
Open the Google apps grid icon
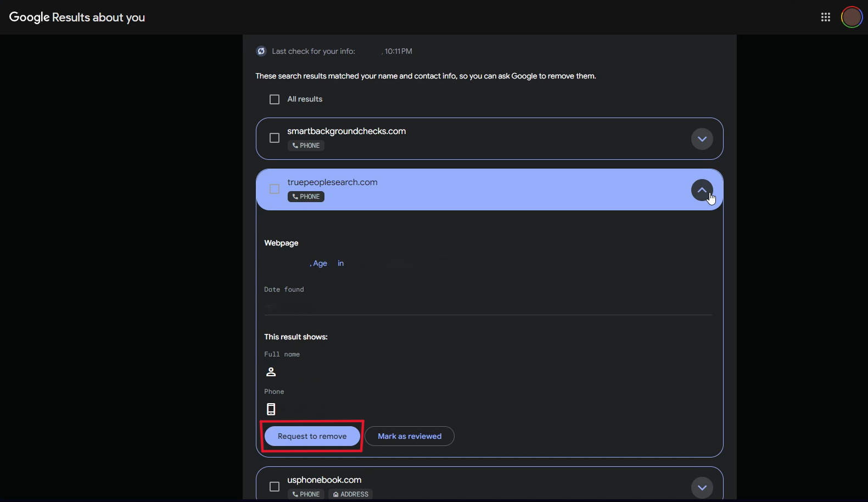(825, 17)
